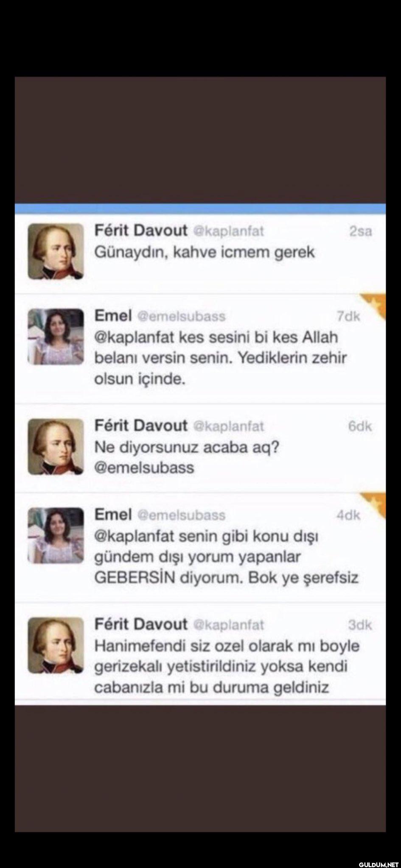Viewport: 401px width, 868px height.
Task: Select Emel's avatar on the 4dk tweet
Action: click(x=56, y=536)
